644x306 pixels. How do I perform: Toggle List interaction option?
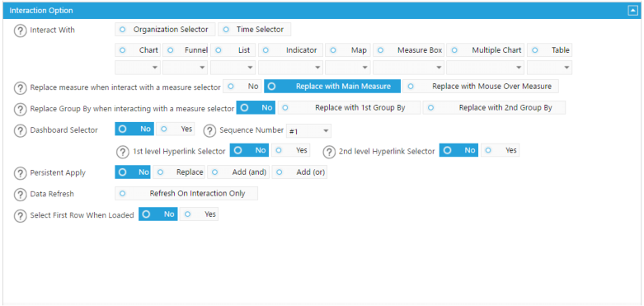233,50
